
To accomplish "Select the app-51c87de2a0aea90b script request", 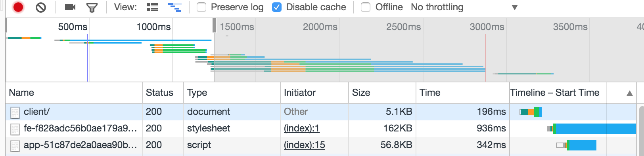I will point(321,145).
